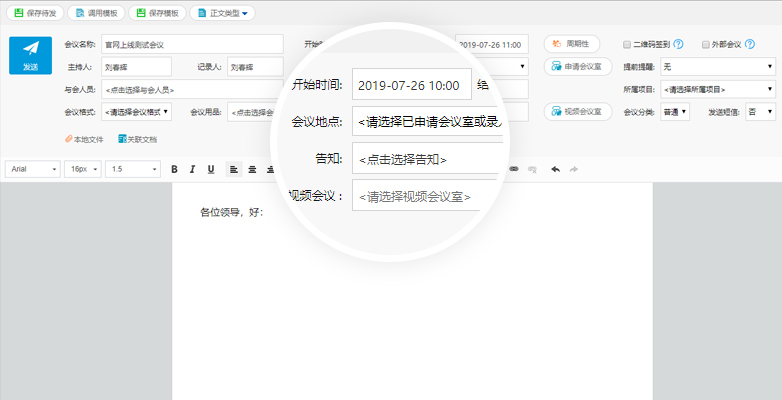Expand the 所属项目 dropdown
Screen dimensions: 782x400
click(x=717, y=90)
